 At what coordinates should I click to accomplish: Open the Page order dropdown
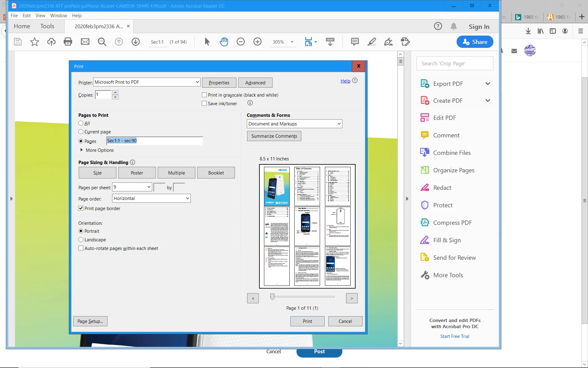[151, 198]
